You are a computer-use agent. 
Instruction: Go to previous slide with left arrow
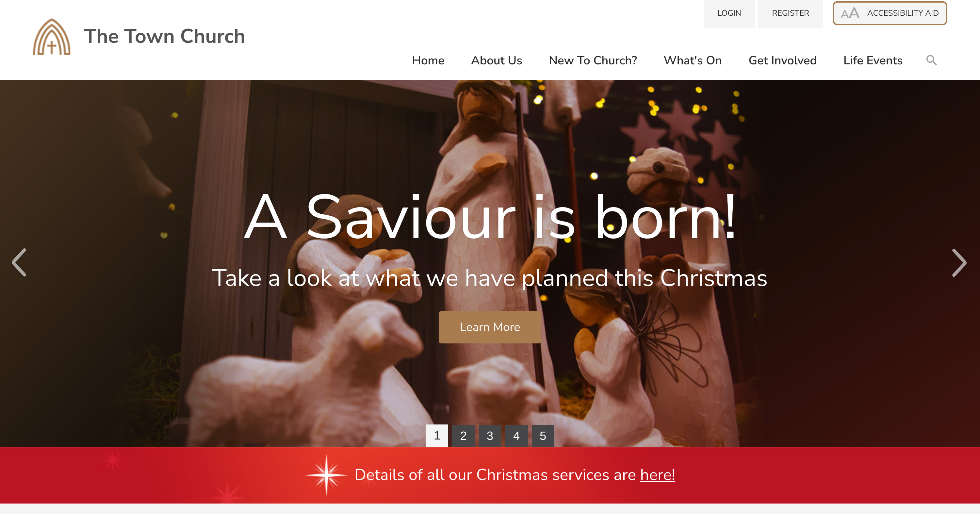19,262
